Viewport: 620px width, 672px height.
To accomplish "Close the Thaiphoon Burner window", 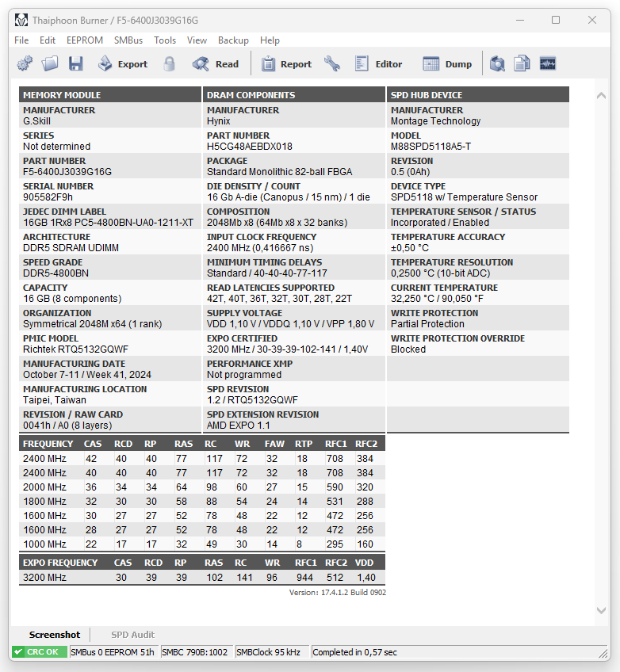I will [x=592, y=20].
